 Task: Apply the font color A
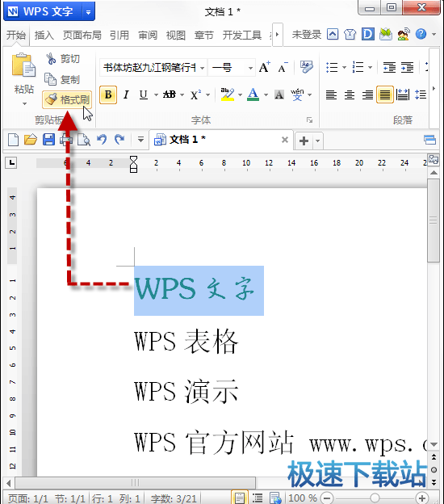[x=253, y=94]
